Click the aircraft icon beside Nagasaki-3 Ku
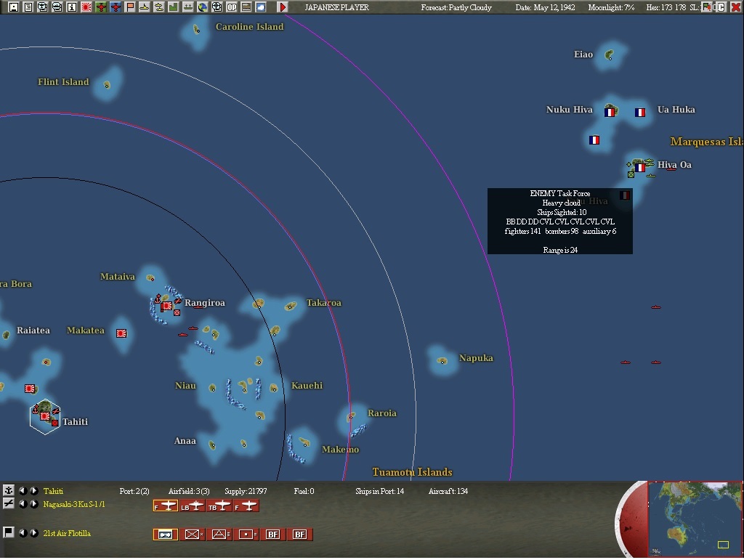Image resolution: width=744 pixels, height=560 pixels. [8, 503]
